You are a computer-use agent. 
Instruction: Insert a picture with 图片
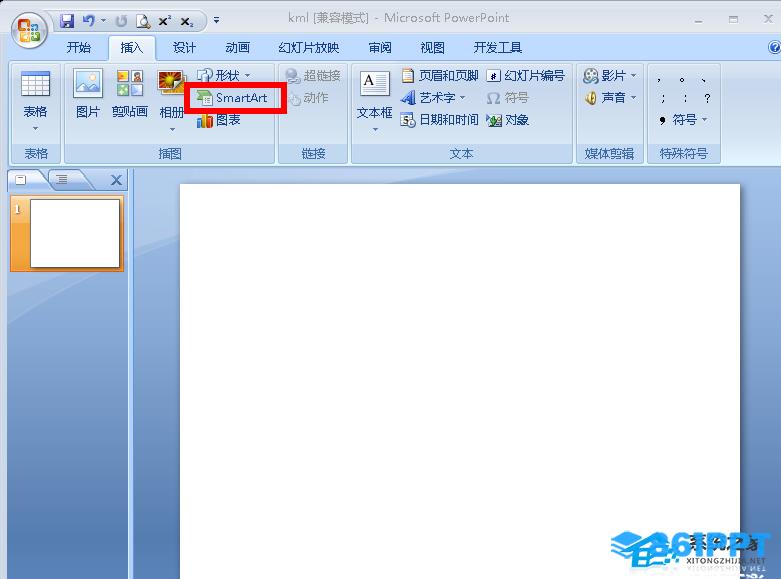coord(88,93)
